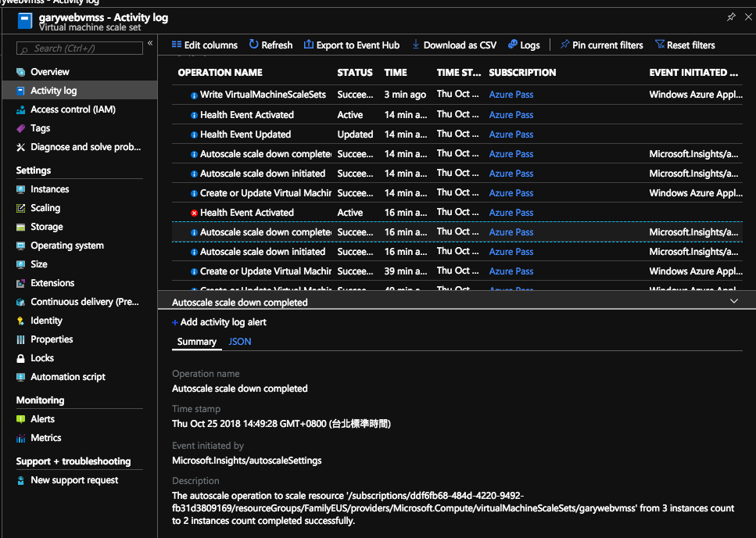Click the New support request icon
The height and width of the screenshot is (538, 756).
(x=21, y=481)
